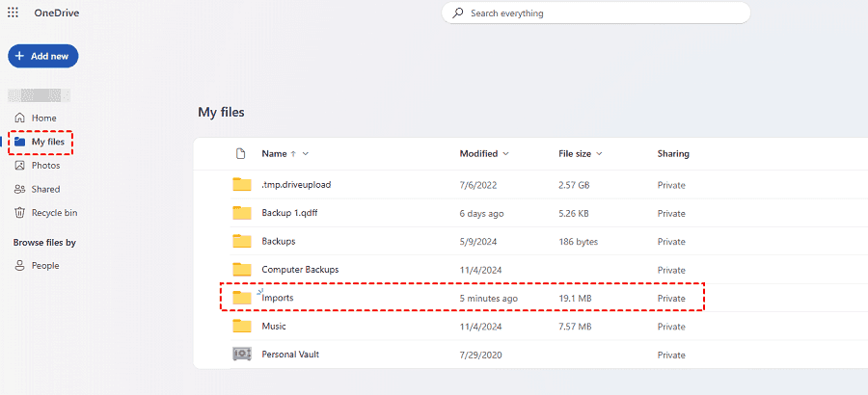Viewport: 868px width, 395px height.
Task: Click the Imports folder icon
Action: [x=242, y=298]
